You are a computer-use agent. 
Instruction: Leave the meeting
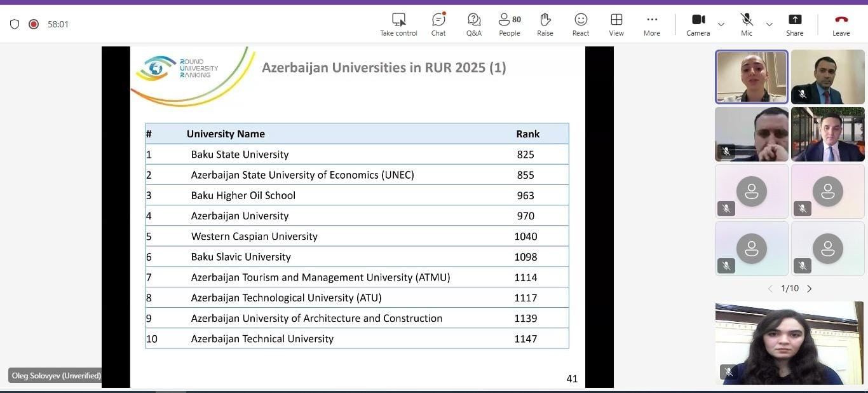click(841, 20)
